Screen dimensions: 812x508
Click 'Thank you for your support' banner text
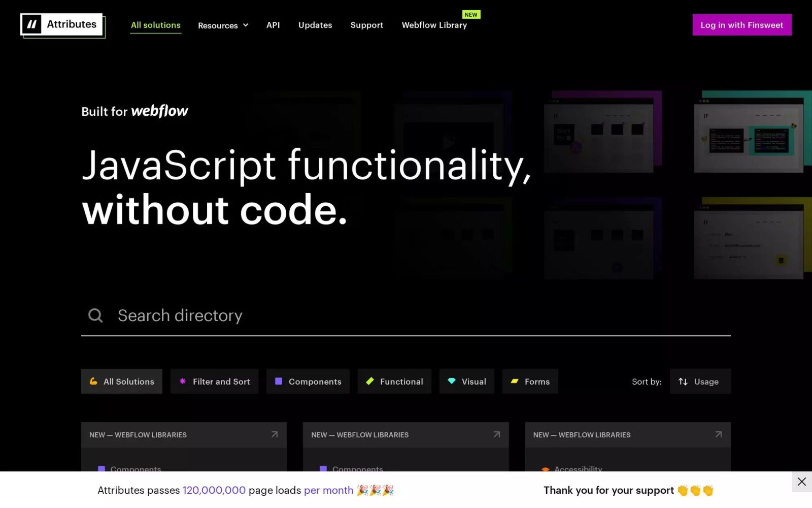point(608,490)
